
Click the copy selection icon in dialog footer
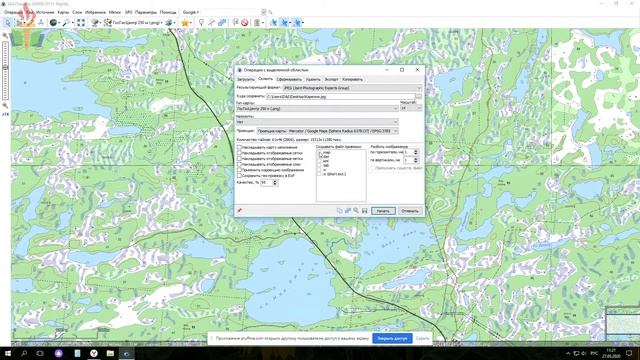point(340,211)
